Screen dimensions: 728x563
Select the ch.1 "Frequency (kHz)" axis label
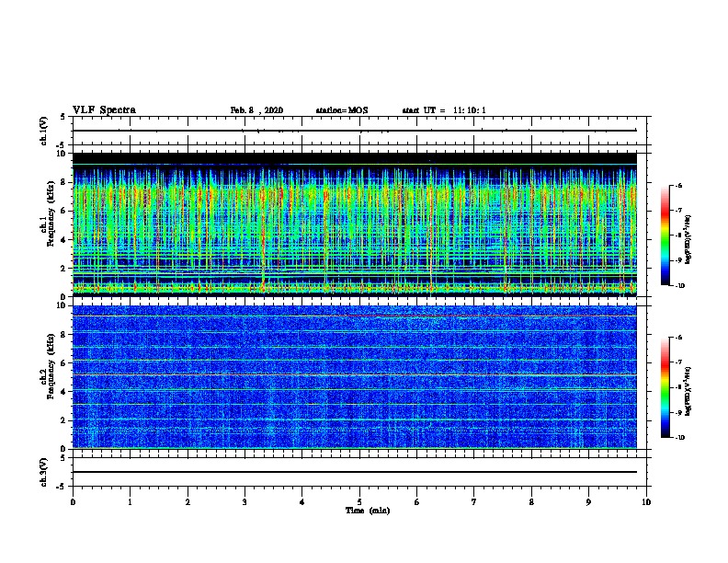[51, 213]
